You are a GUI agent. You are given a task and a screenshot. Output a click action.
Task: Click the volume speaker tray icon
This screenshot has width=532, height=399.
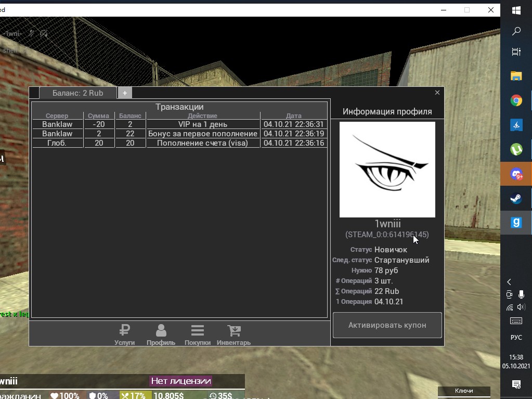click(x=522, y=307)
